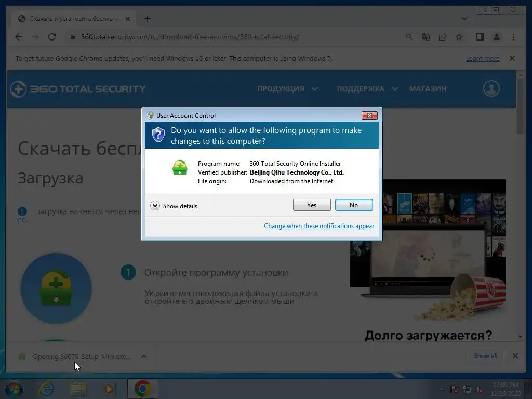Click the Chrome taskbar button
This screenshot has height=399, width=532.
point(142,389)
